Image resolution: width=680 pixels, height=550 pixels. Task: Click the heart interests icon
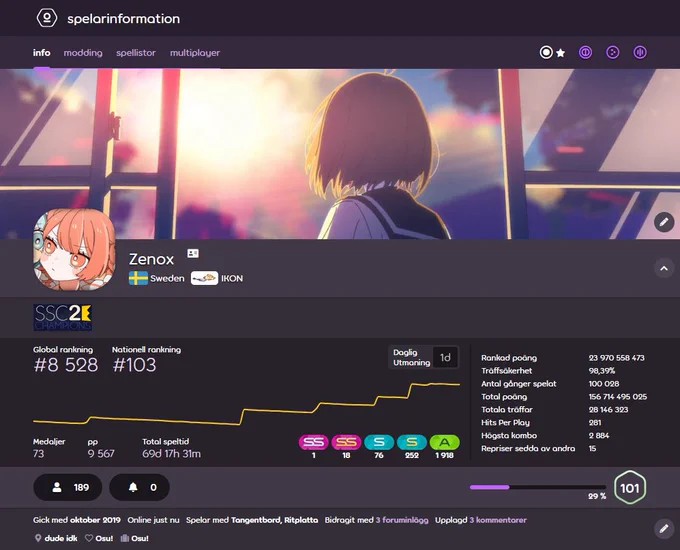click(89, 538)
